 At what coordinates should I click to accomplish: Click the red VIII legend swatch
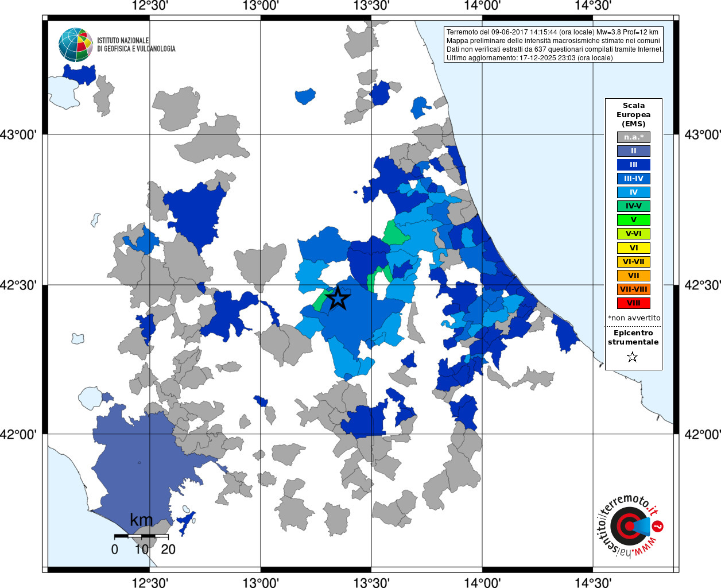coord(634,303)
